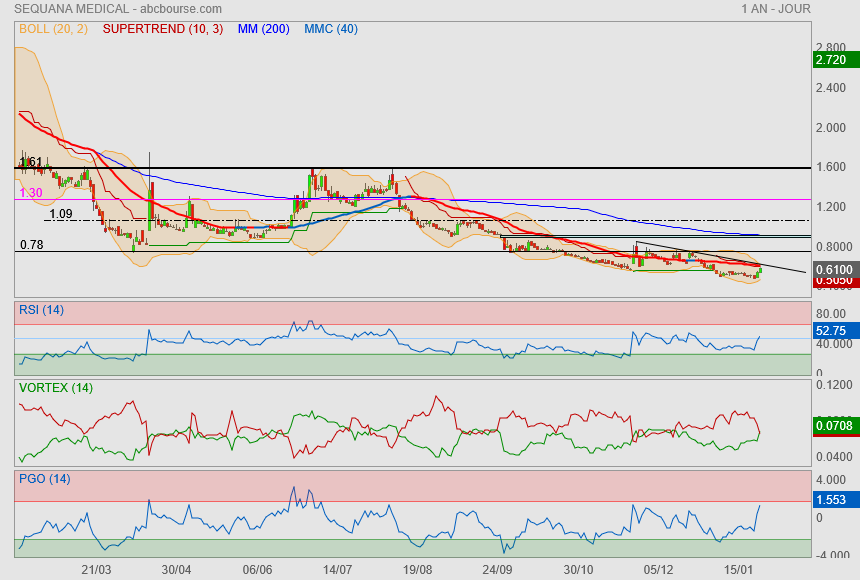Click the MM (200) moving average label
The image size is (860, 580).
(x=263, y=29)
